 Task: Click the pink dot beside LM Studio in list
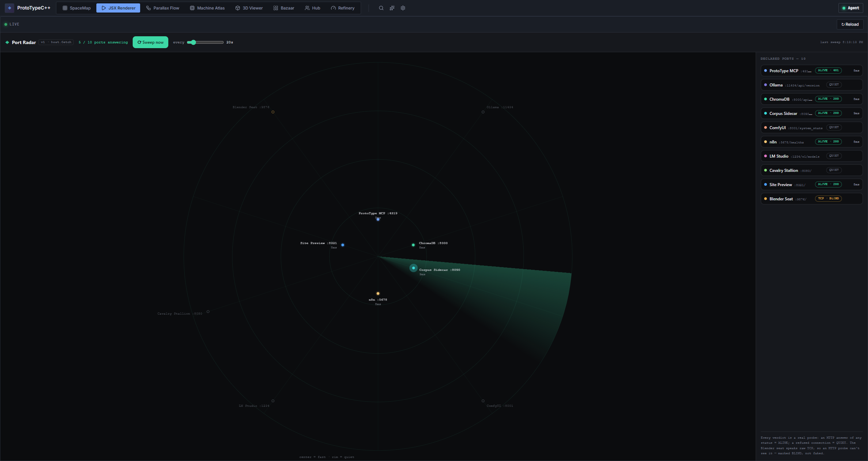[x=765, y=156]
